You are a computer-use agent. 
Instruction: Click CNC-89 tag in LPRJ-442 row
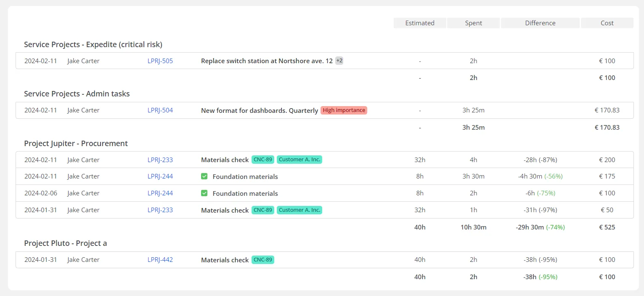point(263,260)
